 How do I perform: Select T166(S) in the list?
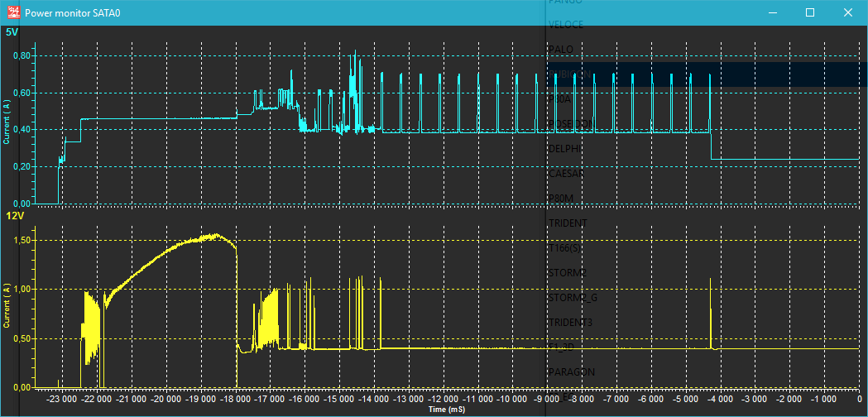[568, 247]
